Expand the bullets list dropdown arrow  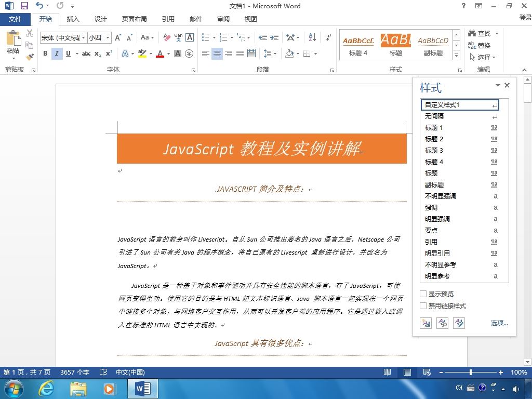tap(214, 37)
